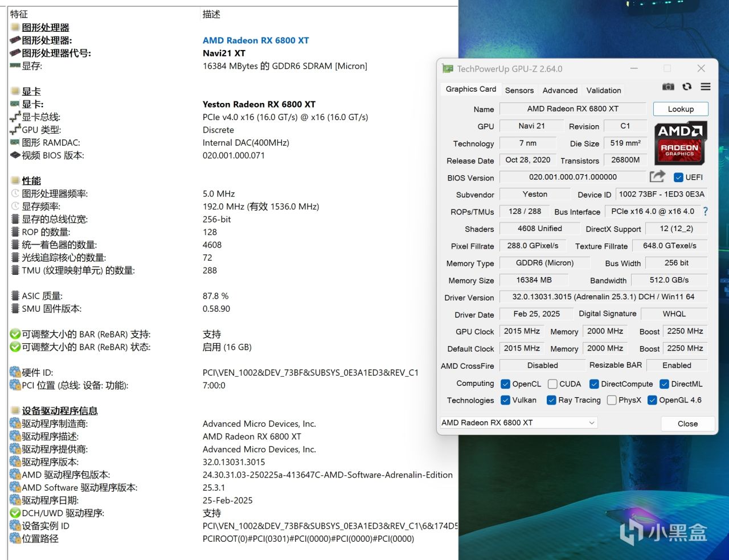This screenshot has width=729, height=560.
Task: Toggle the DirectCompute checkbox
Action: (594, 384)
